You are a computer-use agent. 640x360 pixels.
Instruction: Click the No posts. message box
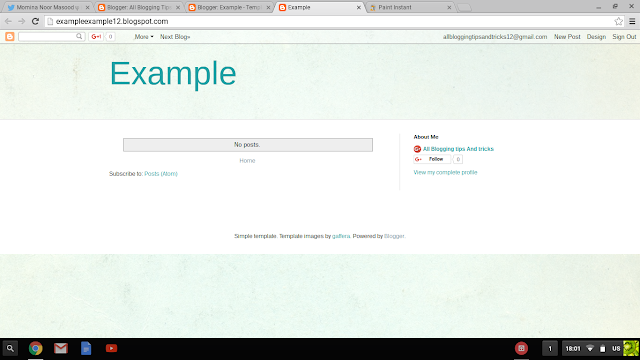pyautogui.click(x=248, y=145)
